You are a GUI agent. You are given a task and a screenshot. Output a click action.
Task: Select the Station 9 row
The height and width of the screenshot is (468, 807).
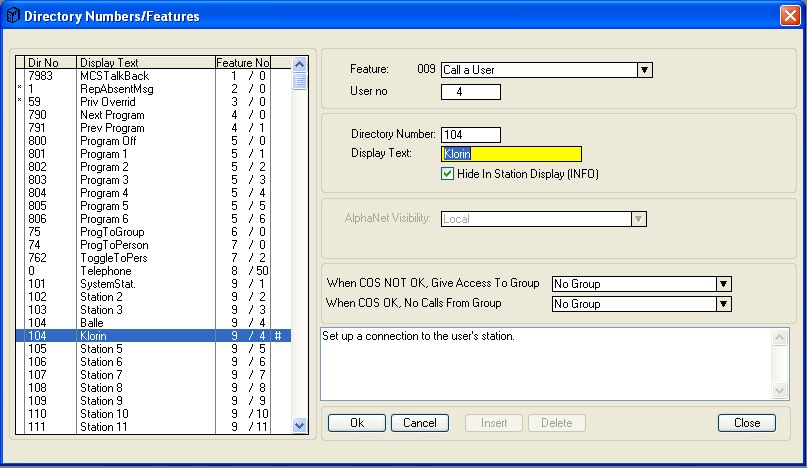[153, 401]
